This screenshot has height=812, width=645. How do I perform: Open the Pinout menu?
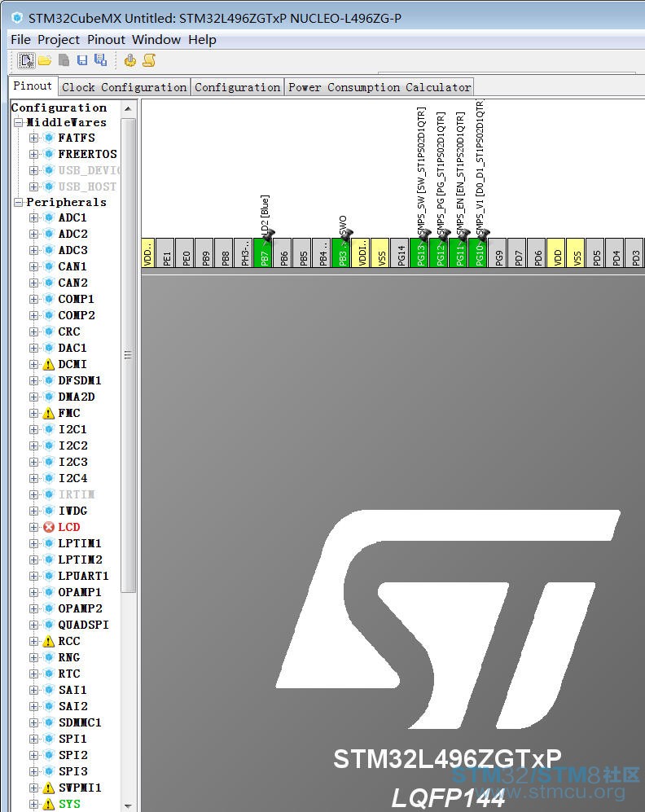(x=106, y=40)
